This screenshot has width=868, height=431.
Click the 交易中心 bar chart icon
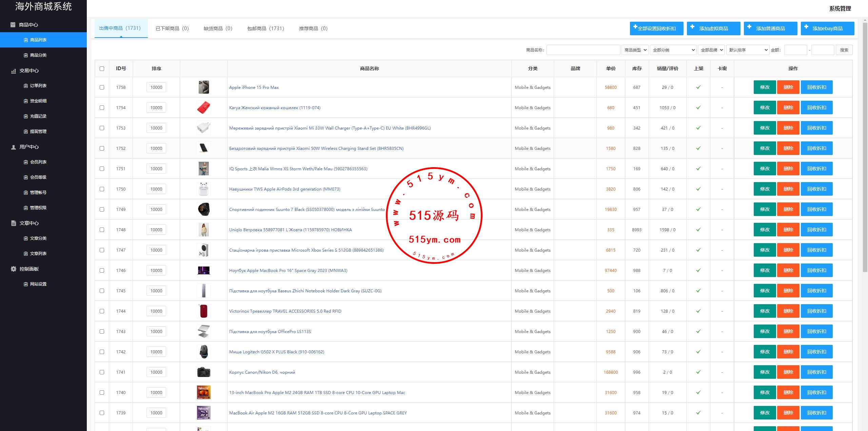pyautogui.click(x=14, y=71)
